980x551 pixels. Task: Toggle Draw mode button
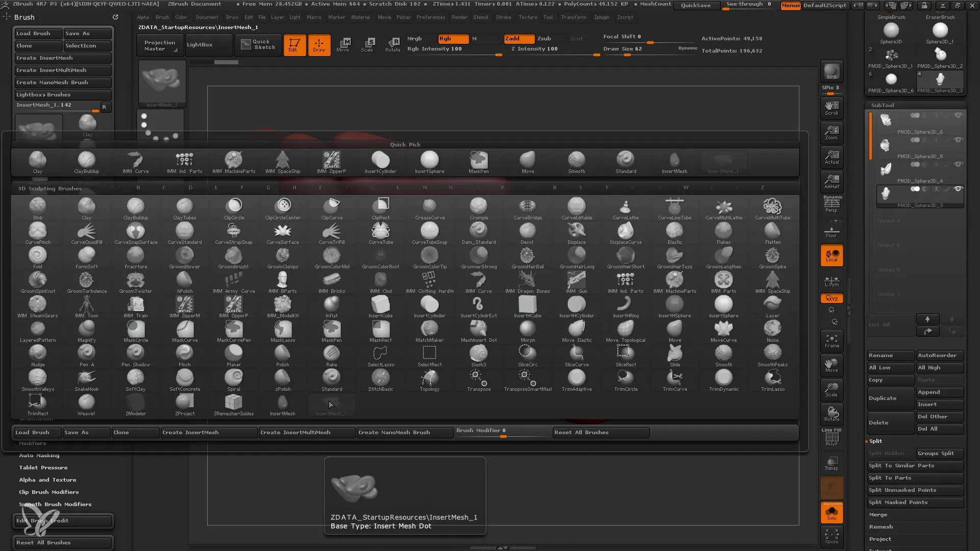[x=319, y=45]
